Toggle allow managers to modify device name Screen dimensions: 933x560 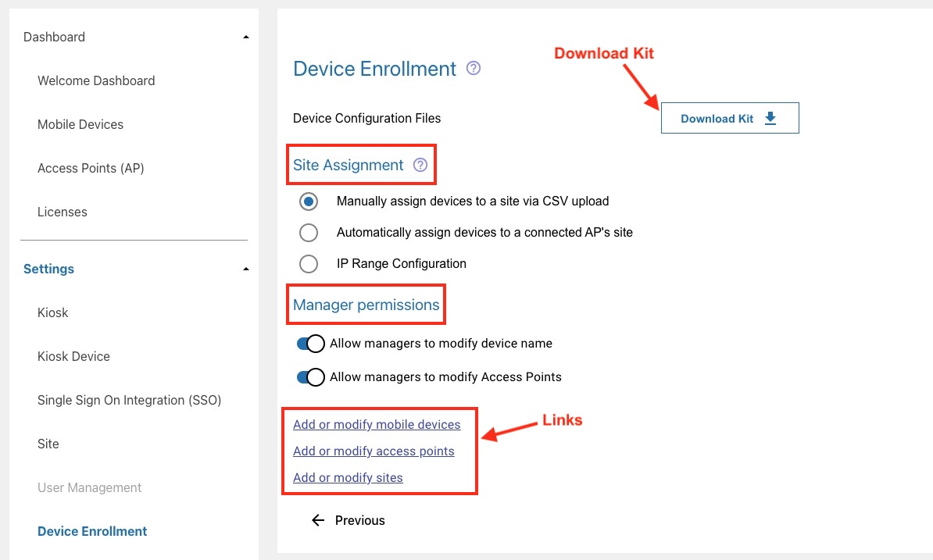tap(310, 344)
